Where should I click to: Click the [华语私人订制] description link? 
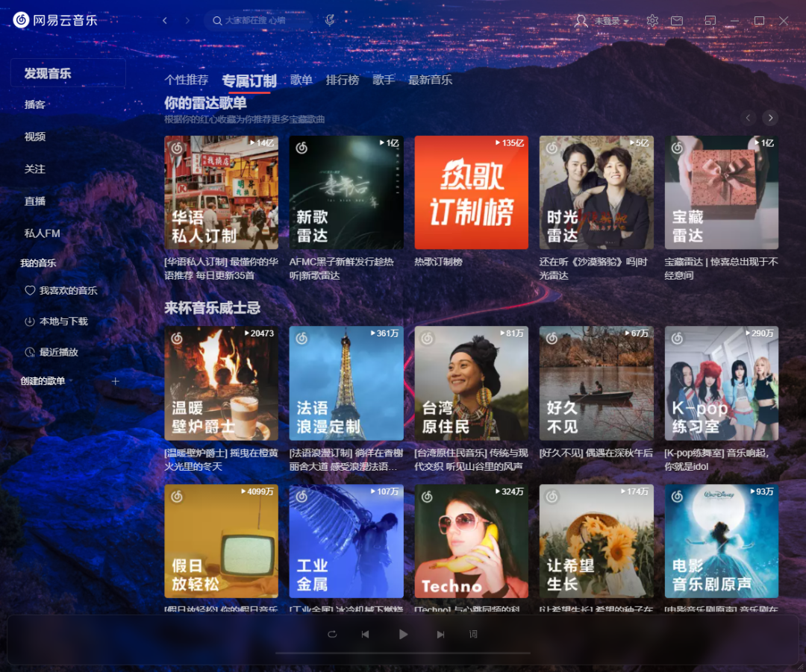[221, 269]
